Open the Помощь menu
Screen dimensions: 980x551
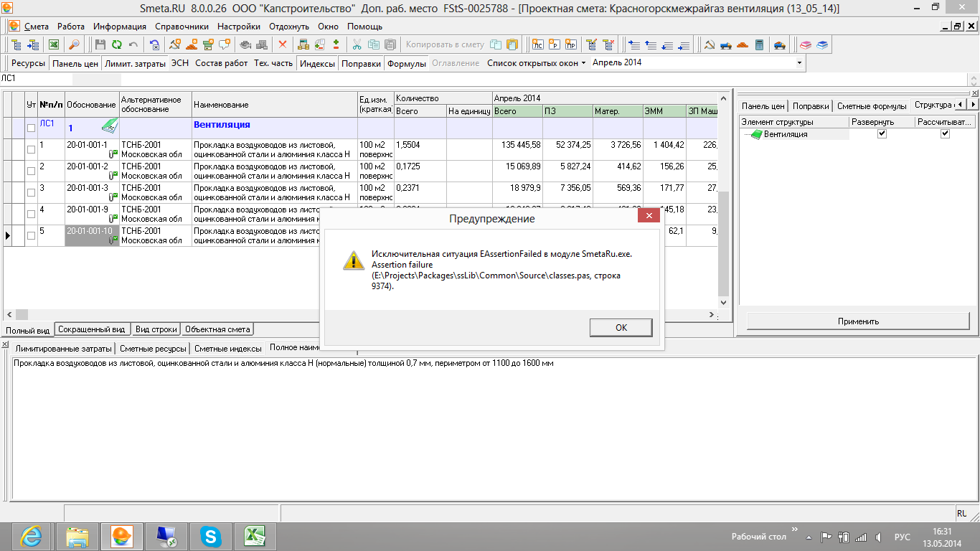(364, 26)
